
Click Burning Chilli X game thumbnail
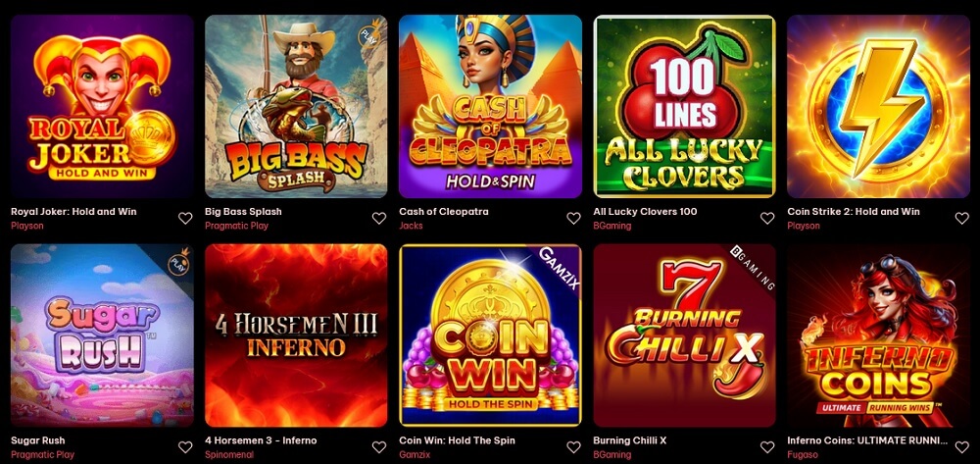[684, 335]
